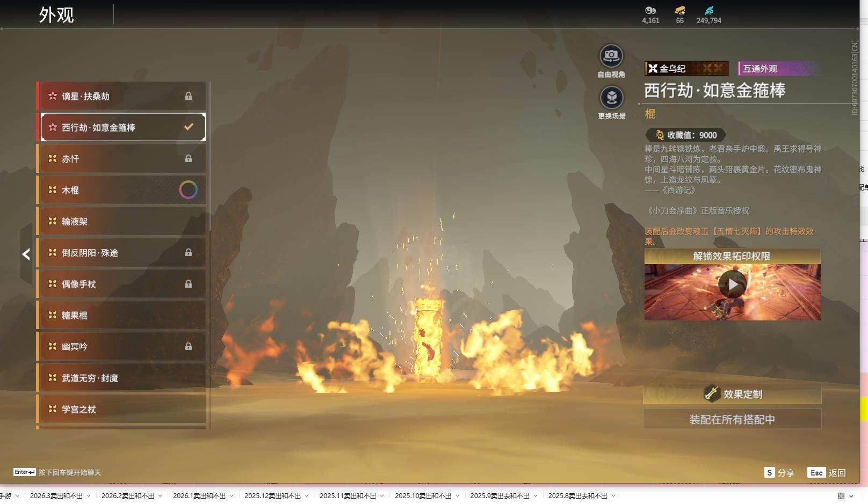Click the free camera view icon
This screenshot has height=504, width=868.
(x=611, y=56)
